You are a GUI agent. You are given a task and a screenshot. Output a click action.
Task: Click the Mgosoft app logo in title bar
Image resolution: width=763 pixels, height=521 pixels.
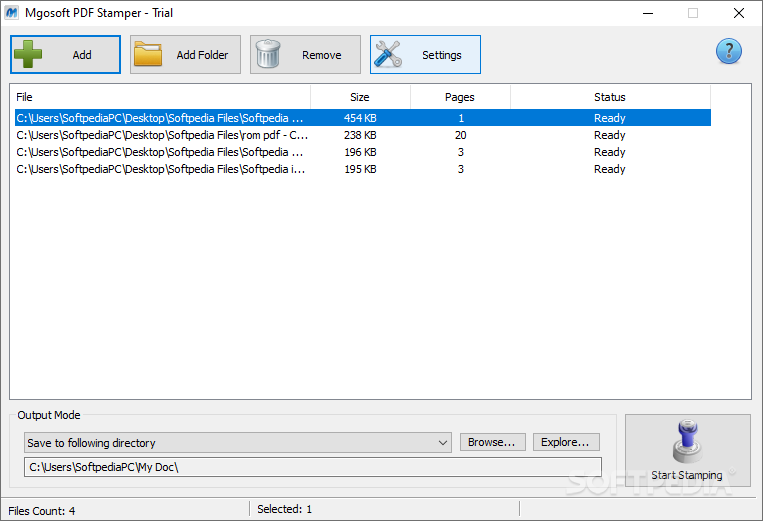pos(11,13)
